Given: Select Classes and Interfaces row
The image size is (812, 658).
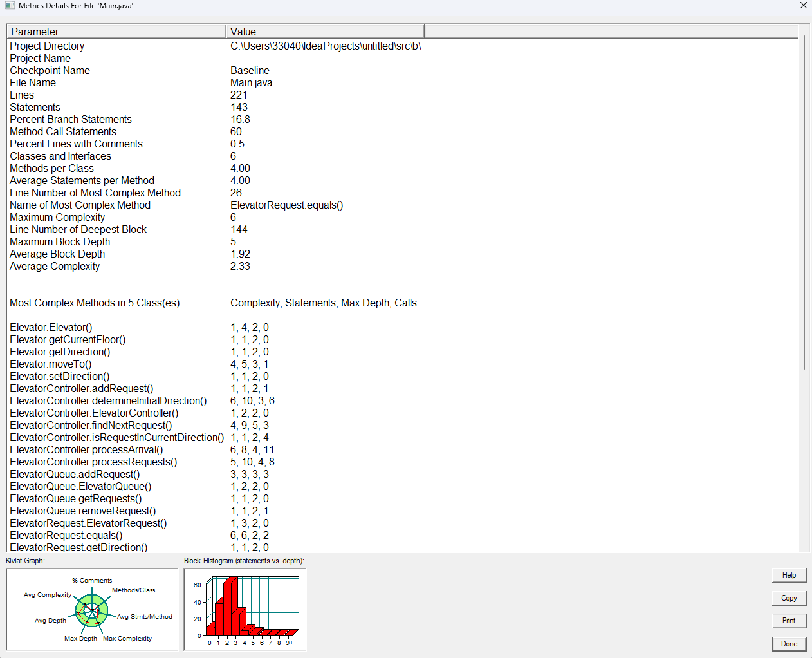Looking at the screenshot, I should coord(216,156).
